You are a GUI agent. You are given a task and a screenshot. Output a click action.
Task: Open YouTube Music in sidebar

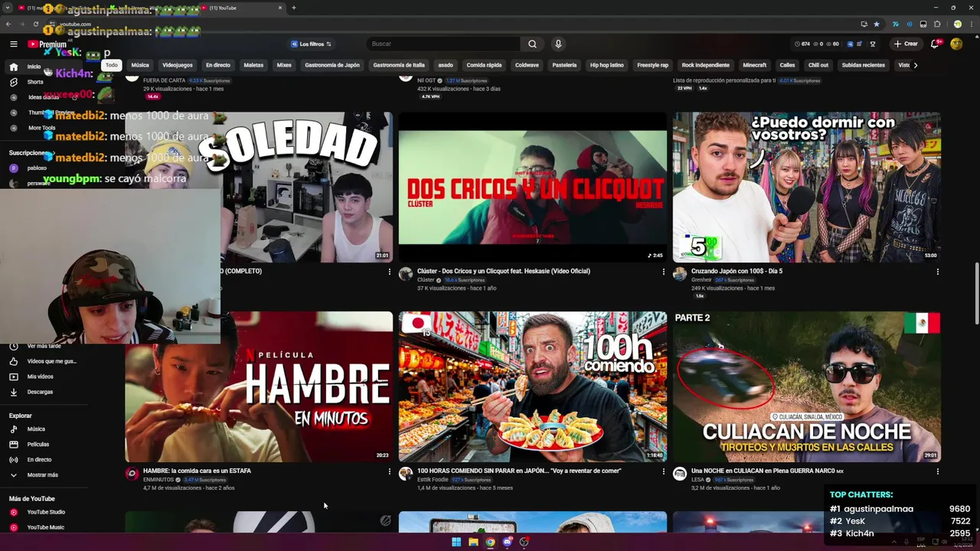coord(45,527)
